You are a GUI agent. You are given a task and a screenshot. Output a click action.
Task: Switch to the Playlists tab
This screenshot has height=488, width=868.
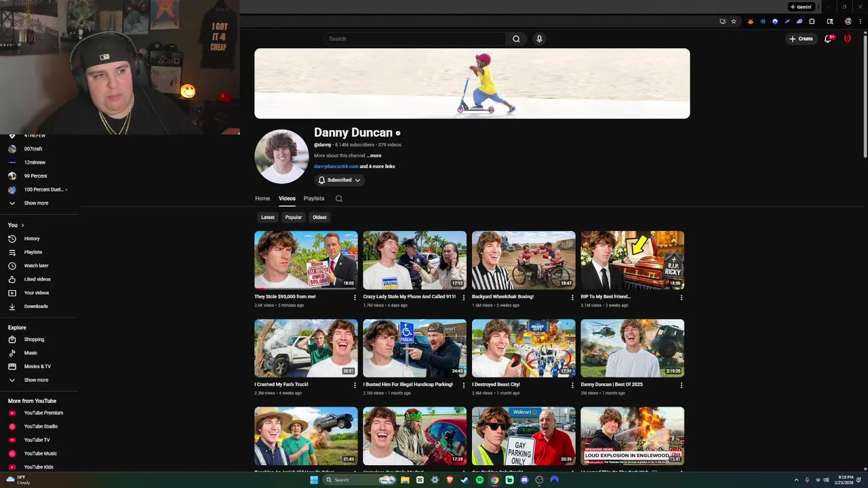click(314, 199)
